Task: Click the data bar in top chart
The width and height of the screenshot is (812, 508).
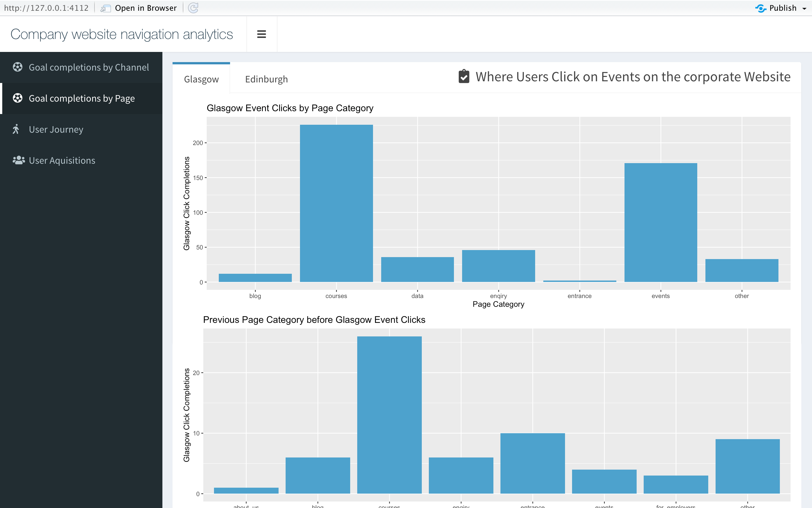Action: point(417,270)
